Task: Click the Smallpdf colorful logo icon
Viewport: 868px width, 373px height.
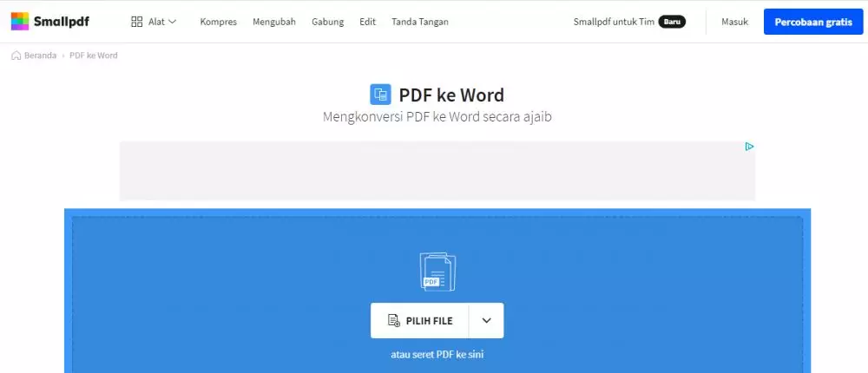Action: (19, 22)
